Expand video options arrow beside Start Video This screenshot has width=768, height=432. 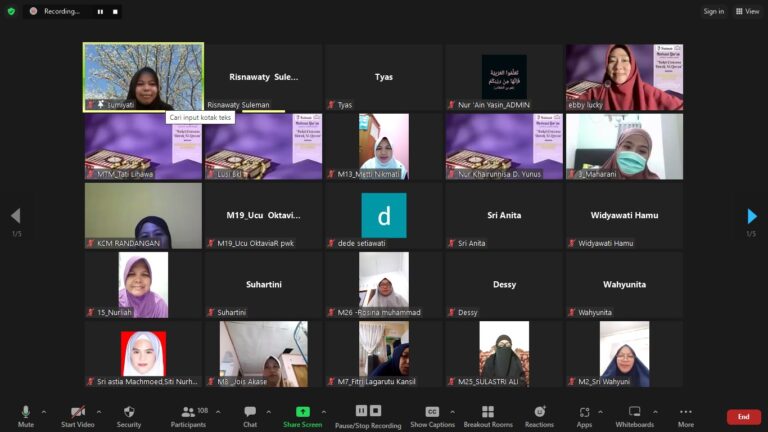pyautogui.click(x=99, y=412)
